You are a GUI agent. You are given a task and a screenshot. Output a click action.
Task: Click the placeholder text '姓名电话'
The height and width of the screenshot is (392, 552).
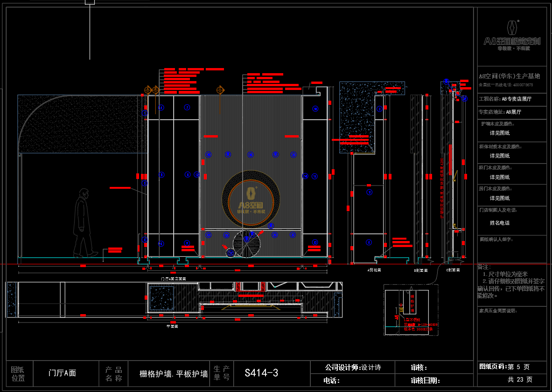500,223
